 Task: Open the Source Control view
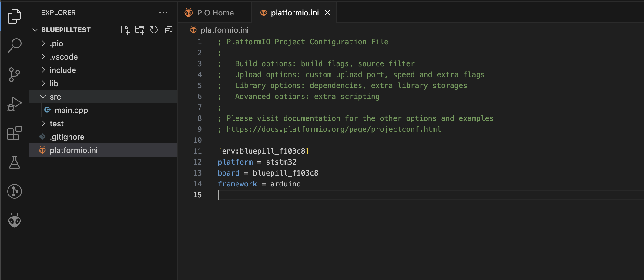click(x=14, y=75)
